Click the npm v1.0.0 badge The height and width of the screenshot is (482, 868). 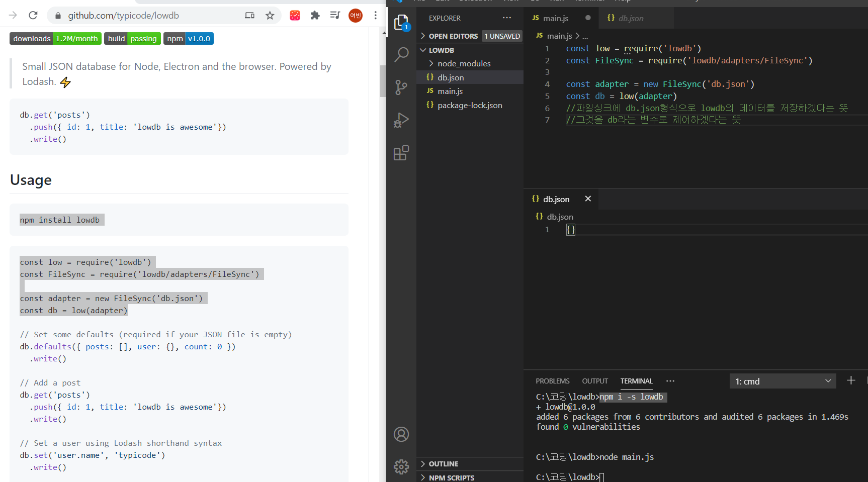[189, 39]
